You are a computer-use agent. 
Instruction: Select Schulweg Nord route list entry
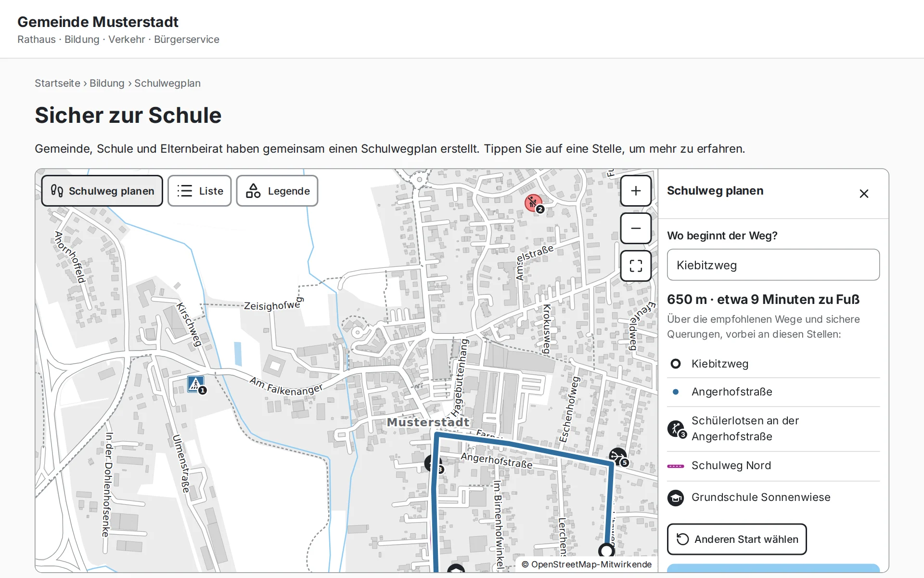coord(773,466)
